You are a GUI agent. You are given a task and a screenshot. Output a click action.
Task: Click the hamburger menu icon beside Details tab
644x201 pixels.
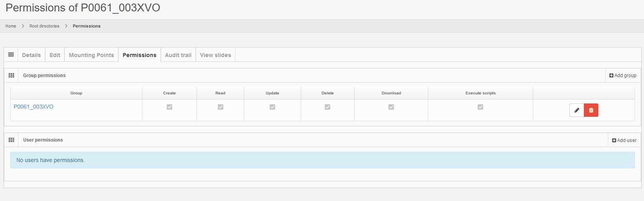11,55
